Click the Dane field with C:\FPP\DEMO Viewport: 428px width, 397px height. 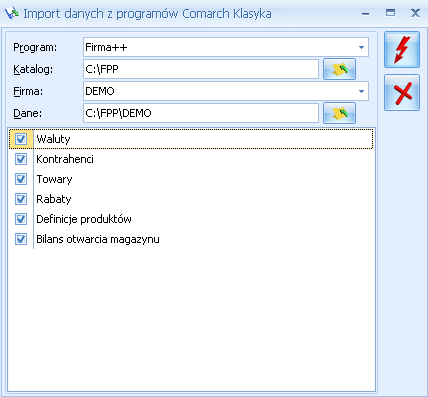(x=201, y=113)
